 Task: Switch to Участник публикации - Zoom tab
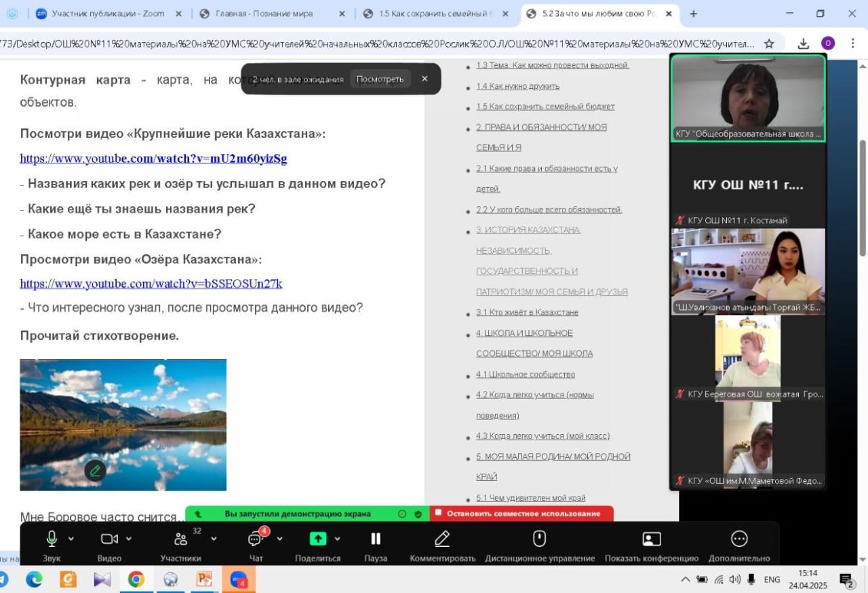tap(108, 14)
